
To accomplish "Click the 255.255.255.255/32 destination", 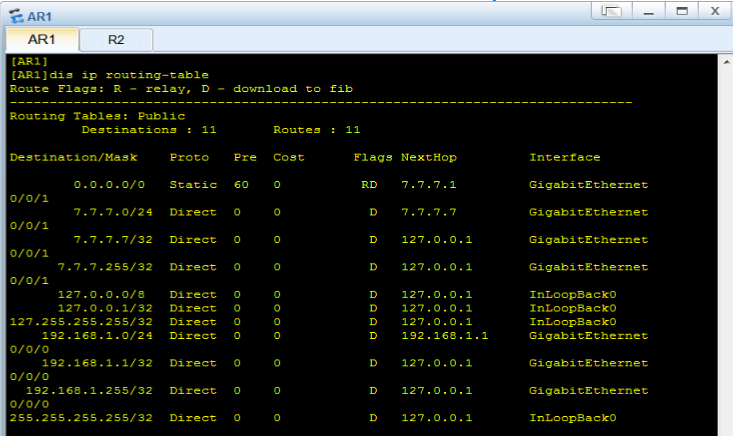I will (x=81, y=418).
